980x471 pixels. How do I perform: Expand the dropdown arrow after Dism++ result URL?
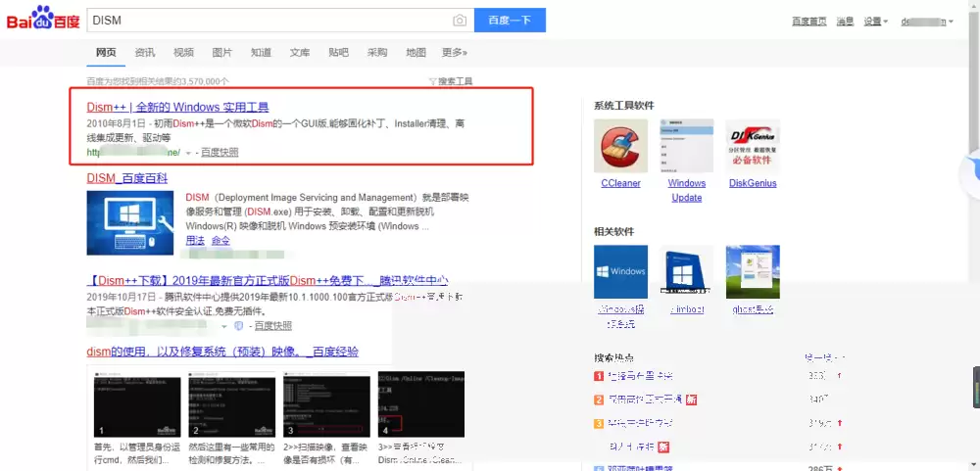[x=188, y=153]
